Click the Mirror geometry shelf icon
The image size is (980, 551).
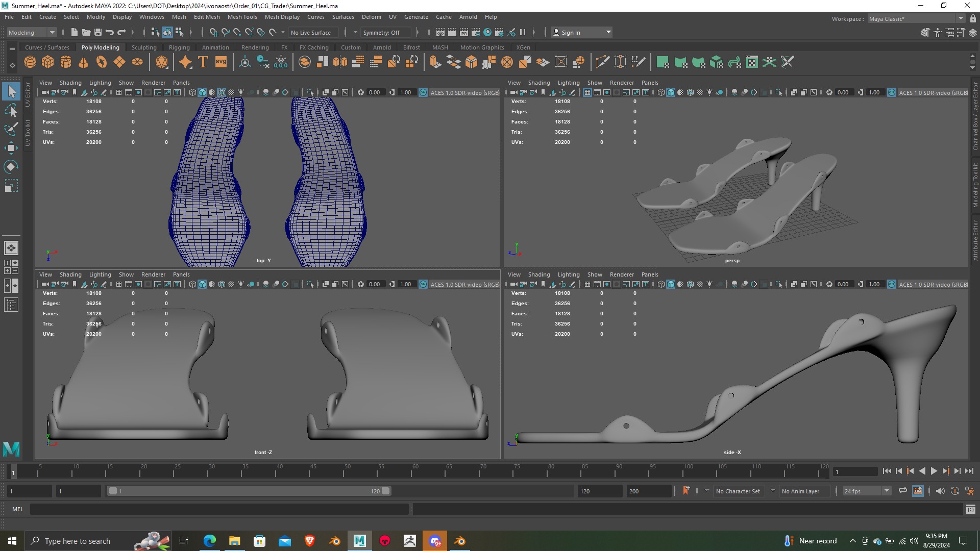point(340,62)
